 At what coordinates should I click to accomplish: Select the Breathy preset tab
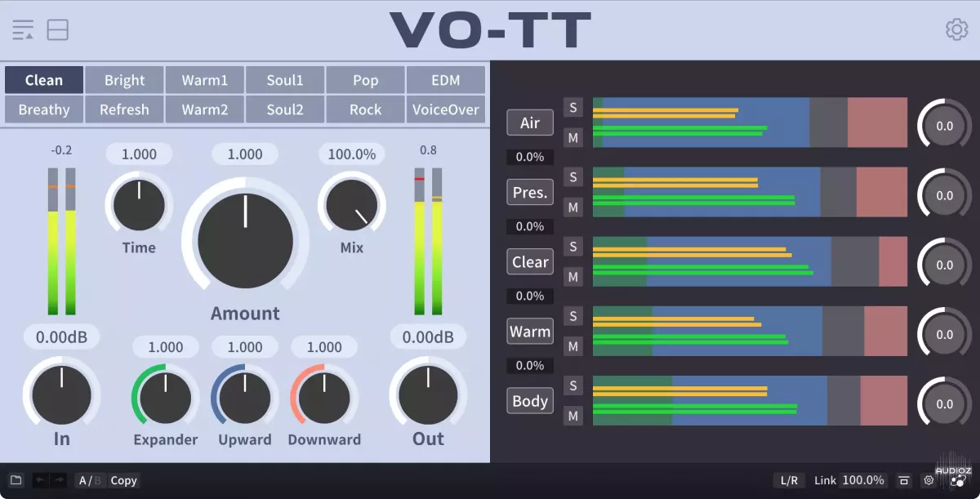(x=44, y=109)
